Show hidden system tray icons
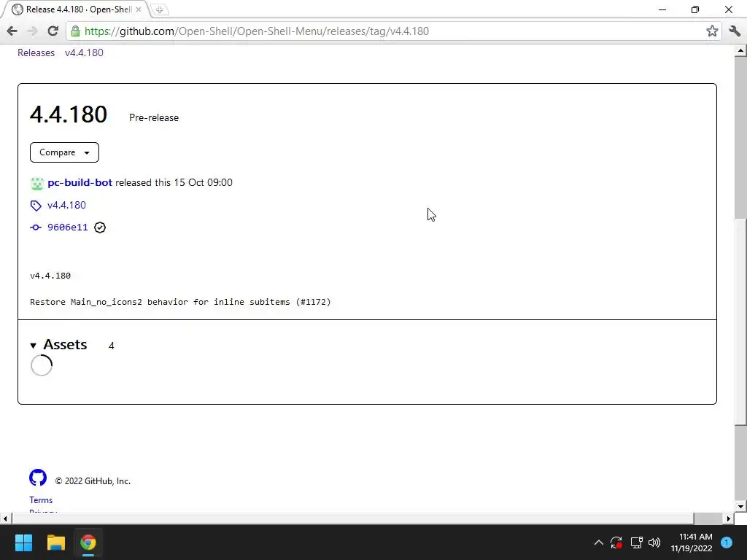This screenshot has height=560, width=747. pos(599,542)
